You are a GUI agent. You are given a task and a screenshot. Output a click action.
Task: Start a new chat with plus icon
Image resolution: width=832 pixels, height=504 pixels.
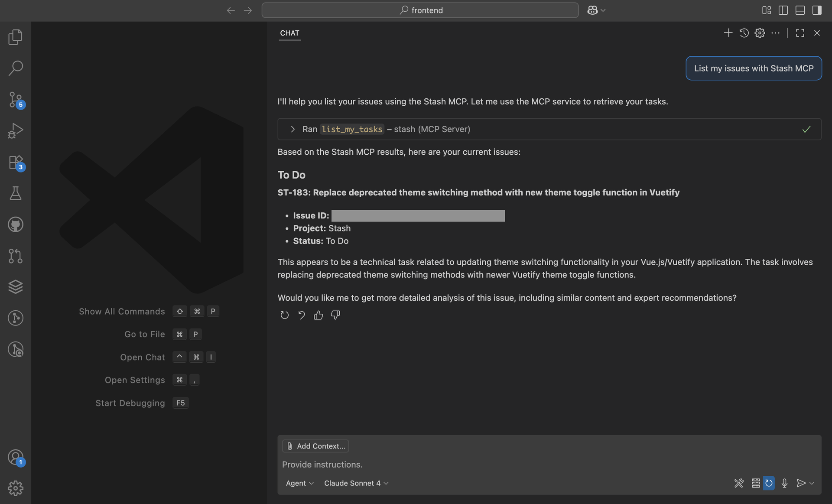tap(728, 33)
